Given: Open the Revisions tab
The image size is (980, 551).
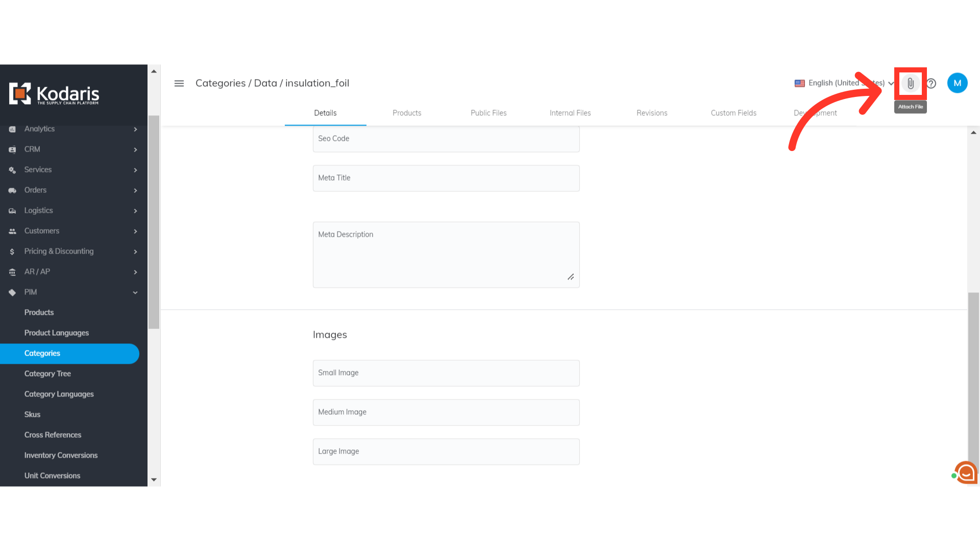Looking at the screenshot, I should [652, 113].
